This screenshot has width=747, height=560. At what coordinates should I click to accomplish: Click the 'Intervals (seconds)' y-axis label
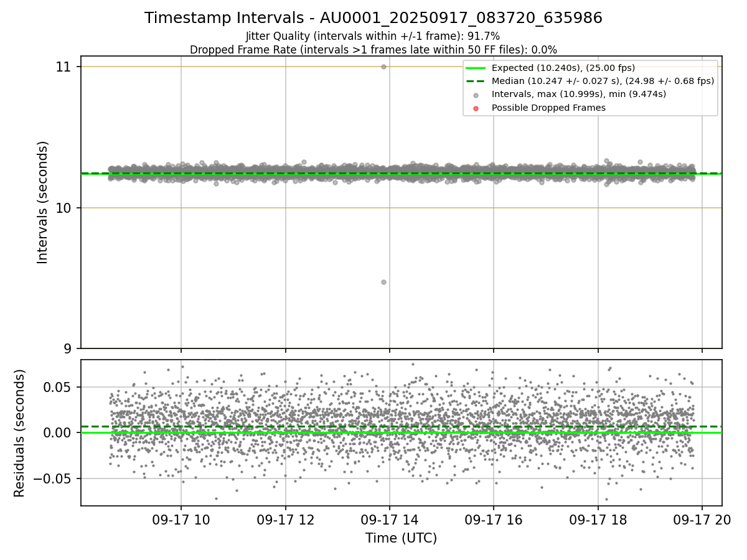coord(43,202)
